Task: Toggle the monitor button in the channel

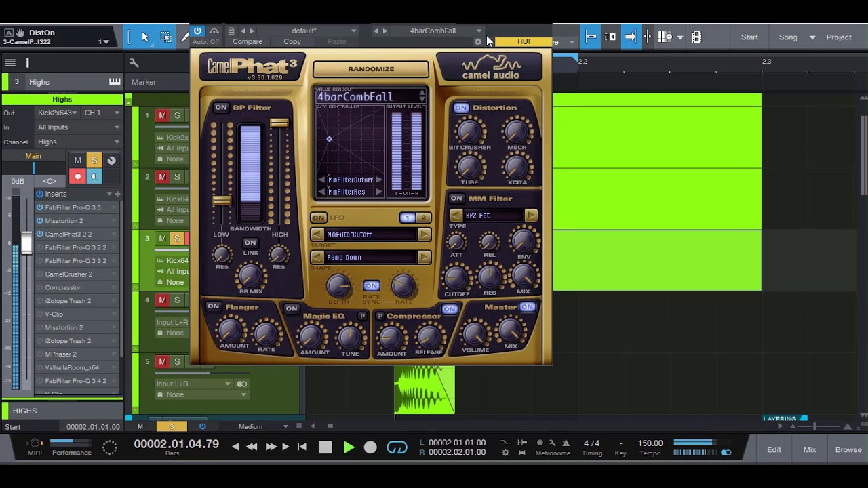Action: (x=94, y=176)
